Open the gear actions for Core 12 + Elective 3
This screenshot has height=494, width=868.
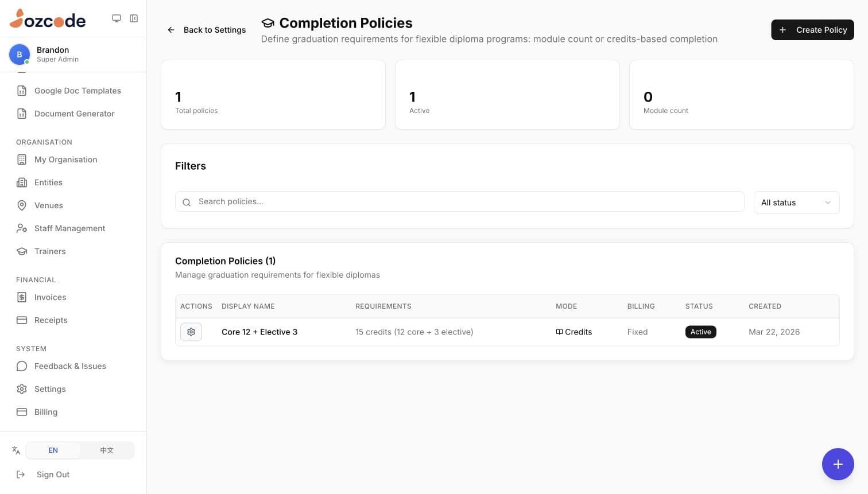point(191,332)
